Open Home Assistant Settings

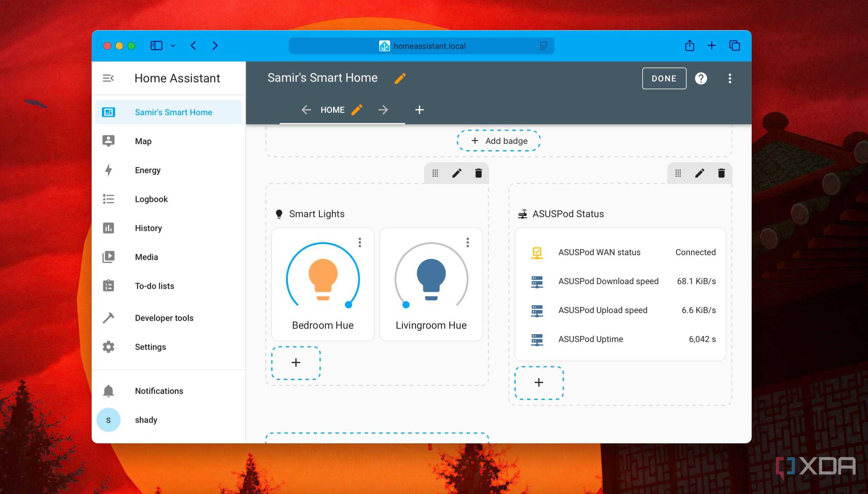tap(169, 347)
